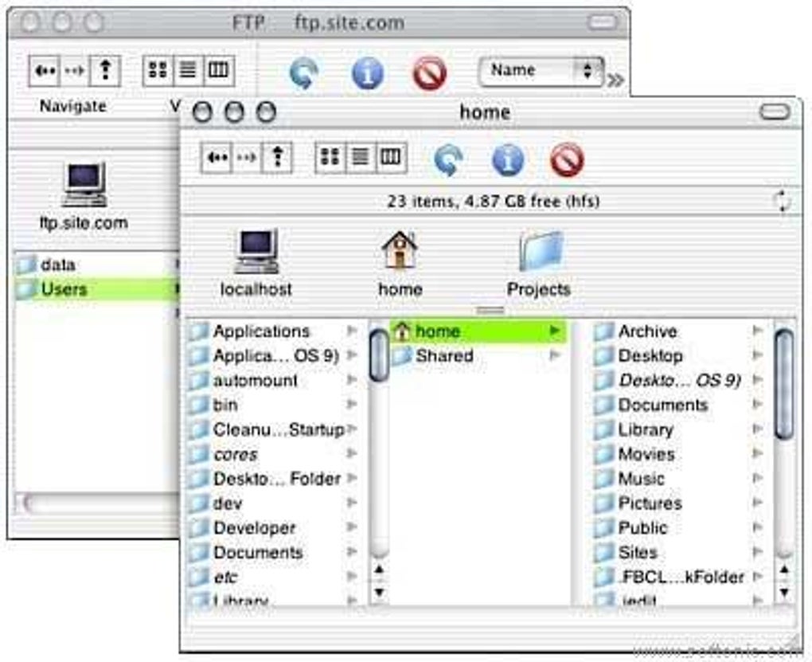Click right column scroll up arrow
The image size is (812, 662).
coord(784,570)
